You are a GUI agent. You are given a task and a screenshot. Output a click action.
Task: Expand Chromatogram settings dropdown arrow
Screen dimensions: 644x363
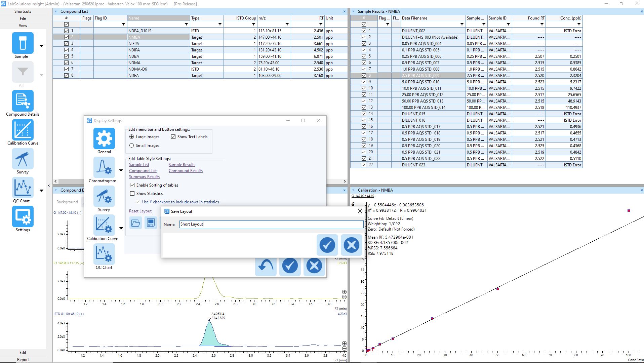[x=121, y=170]
